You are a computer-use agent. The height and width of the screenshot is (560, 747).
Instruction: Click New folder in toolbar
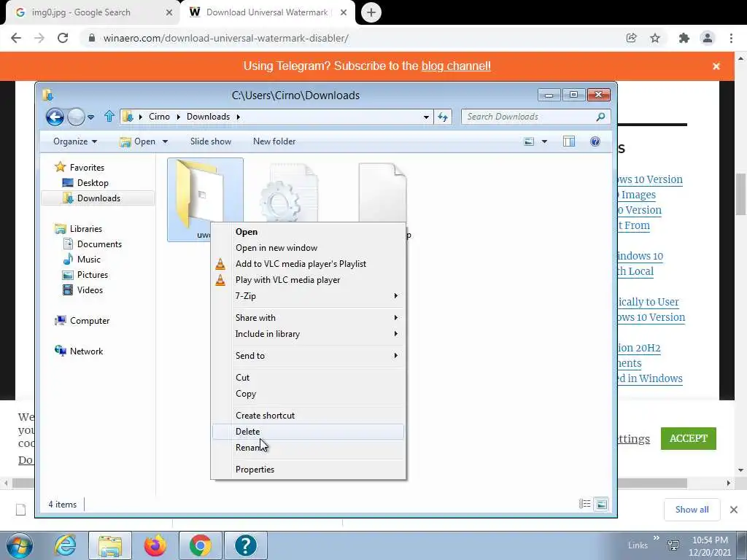tap(274, 141)
